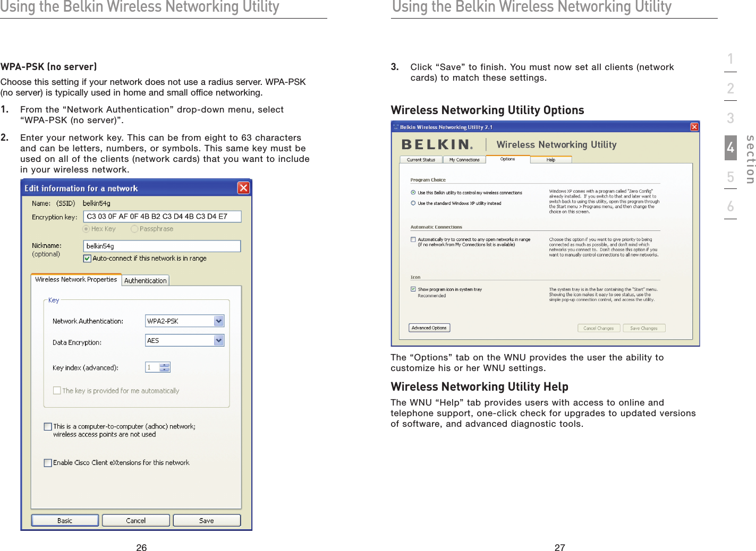Screen dimensions: 756x551
Task: Select the Options tab
Action: [508, 159]
